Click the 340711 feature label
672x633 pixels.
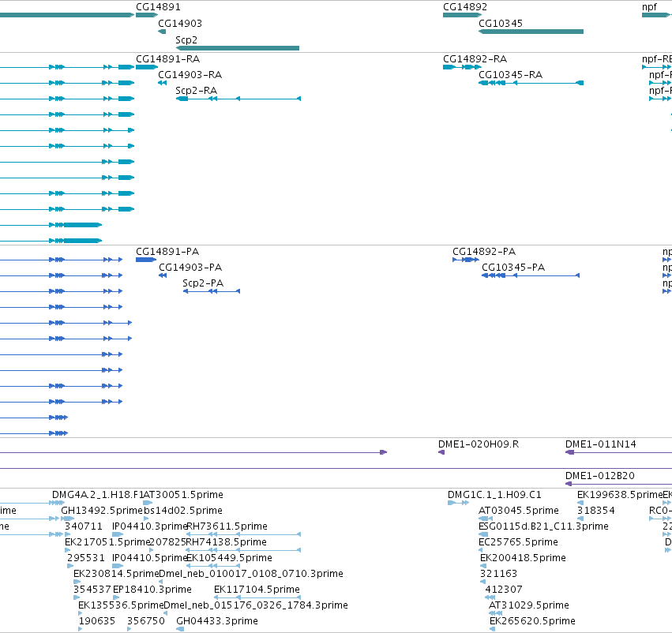[x=84, y=526]
